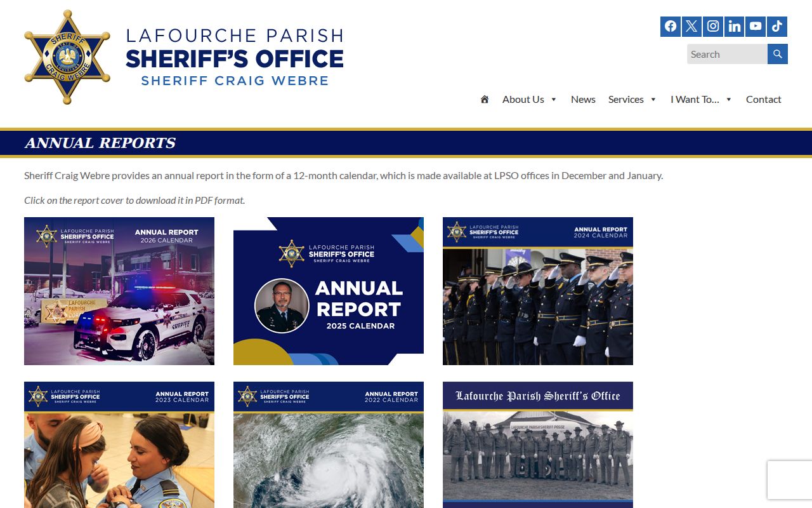812x508 pixels.
Task: Go to the Contact page
Action: (764, 99)
